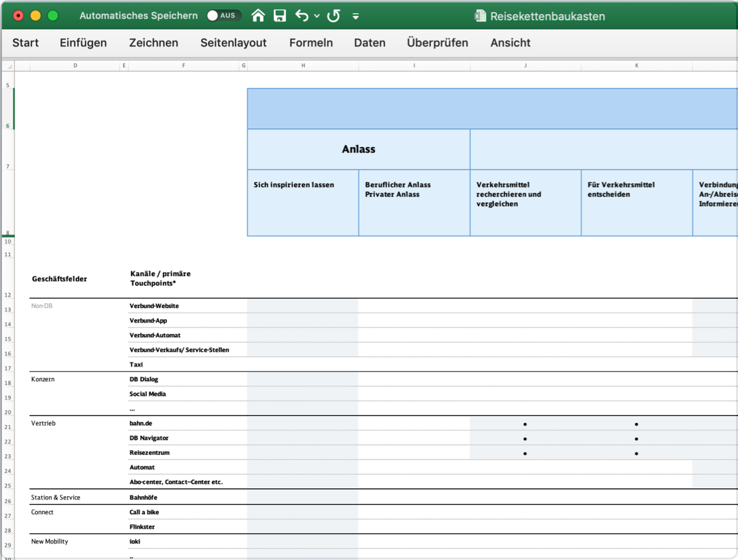The height and width of the screenshot is (560, 738).
Task: Select column H by its header
Action: [303, 66]
